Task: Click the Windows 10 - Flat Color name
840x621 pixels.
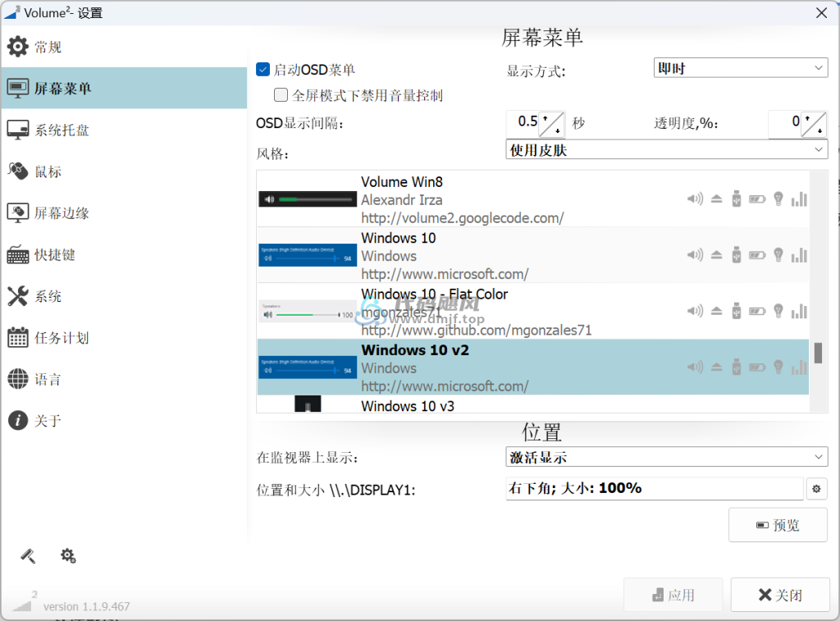Action: (x=435, y=294)
